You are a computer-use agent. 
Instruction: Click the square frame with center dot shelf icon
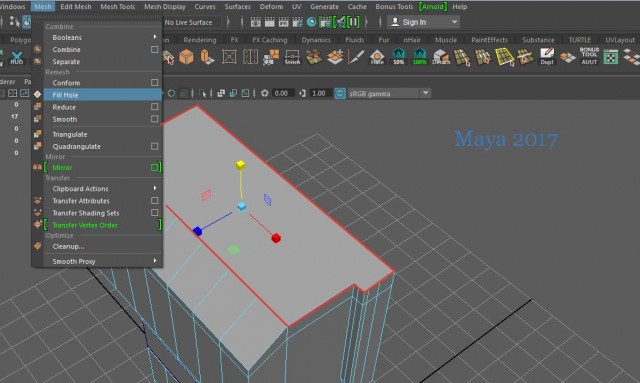(229, 57)
